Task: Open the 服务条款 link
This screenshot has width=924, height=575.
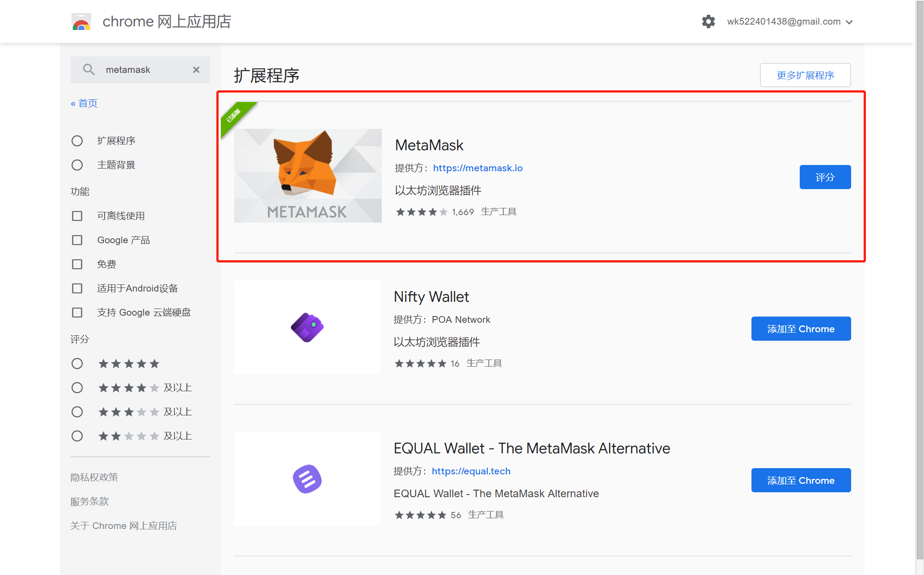Action: pyautogui.click(x=89, y=501)
